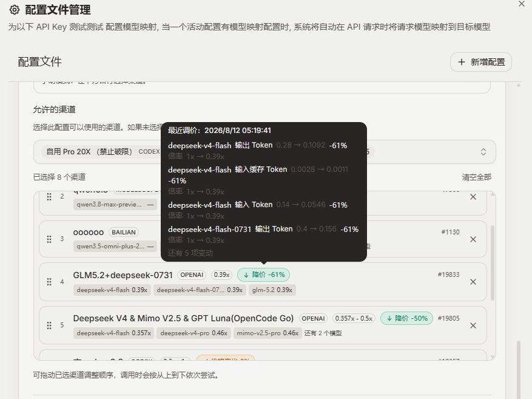Viewport: 532px width, 399px height.
Task: Click the deepseek-v4-flash 0.39x model chip
Action: (112, 290)
